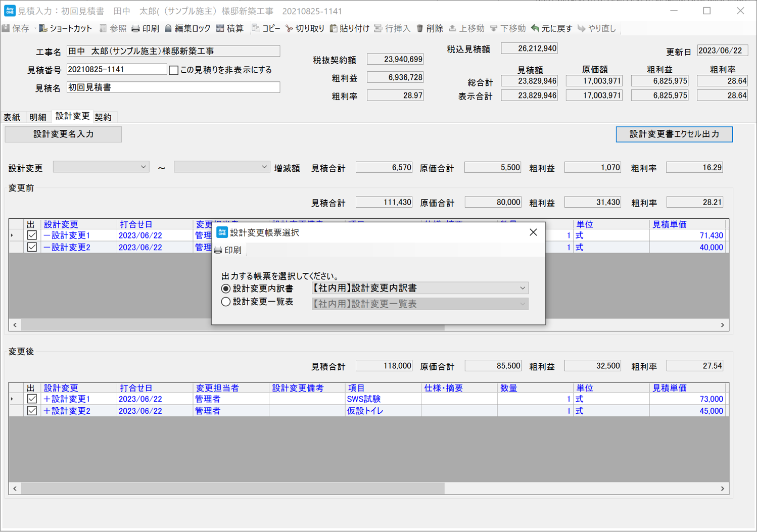Select the 設計変更一覧表 radio button
Viewport: 757px width, 532px height.
tap(226, 302)
